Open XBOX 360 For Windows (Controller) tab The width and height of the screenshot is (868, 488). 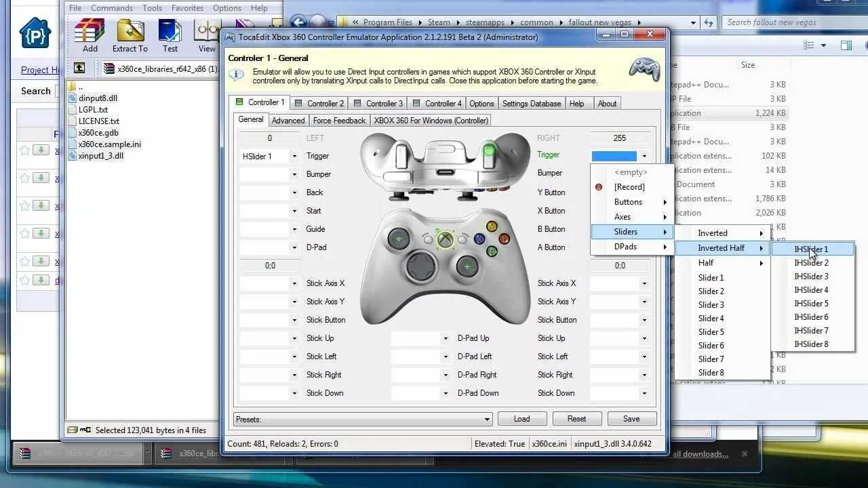[x=431, y=121]
